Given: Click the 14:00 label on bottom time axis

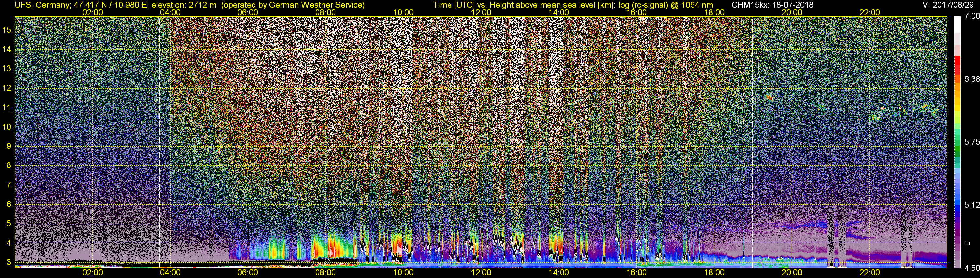Looking at the screenshot, I should point(559,273).
